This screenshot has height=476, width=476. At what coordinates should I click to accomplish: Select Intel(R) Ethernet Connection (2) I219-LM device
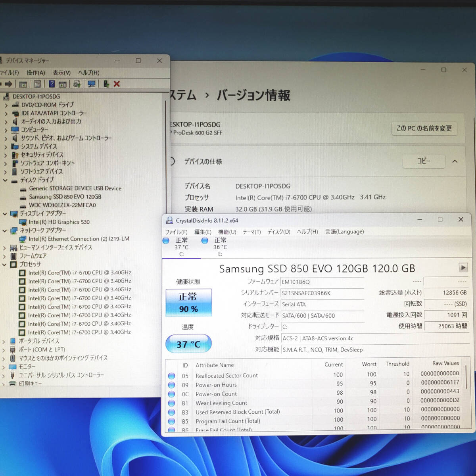tap(79, 239)
